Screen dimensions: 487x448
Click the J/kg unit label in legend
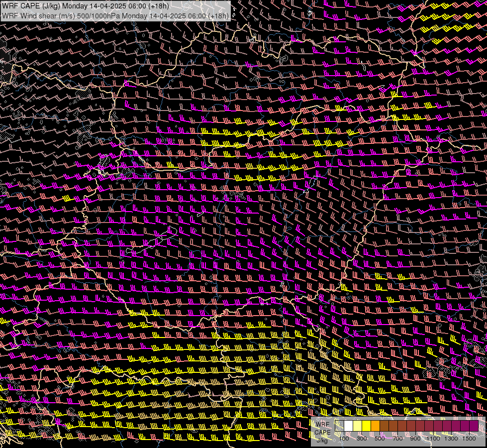[322, 440]
